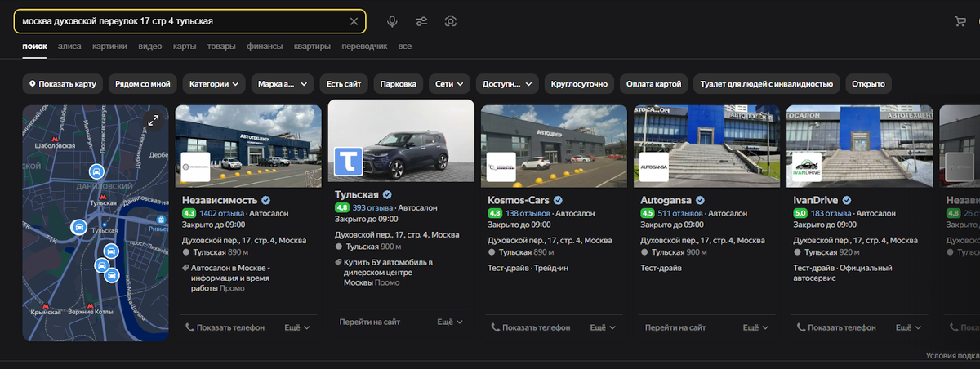The image size is (980, 369).
Task: Open the финансы tab
Action: (x=265, y=47)
